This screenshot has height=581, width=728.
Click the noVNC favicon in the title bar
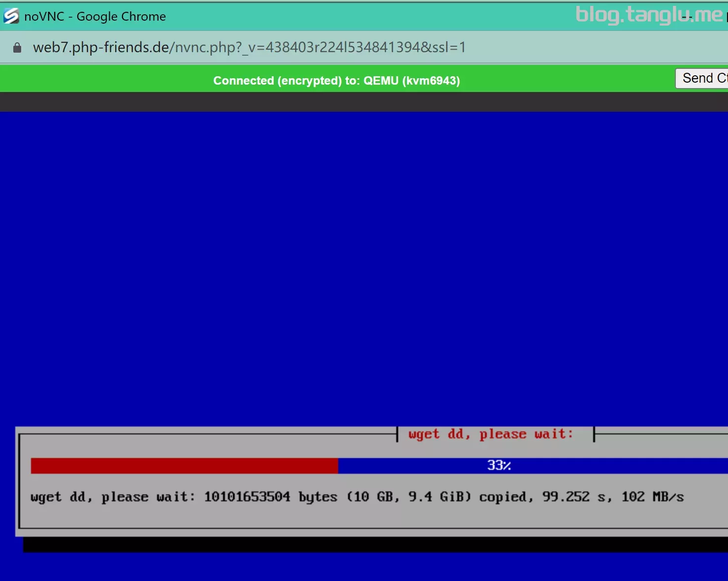[x=11, y=16]
